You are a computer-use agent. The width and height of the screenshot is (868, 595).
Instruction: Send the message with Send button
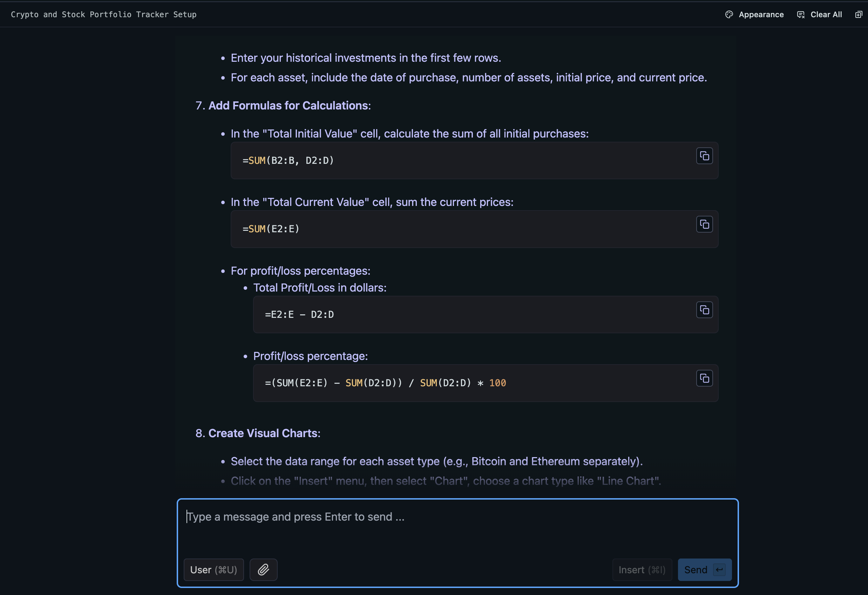[x=696, y=570]
